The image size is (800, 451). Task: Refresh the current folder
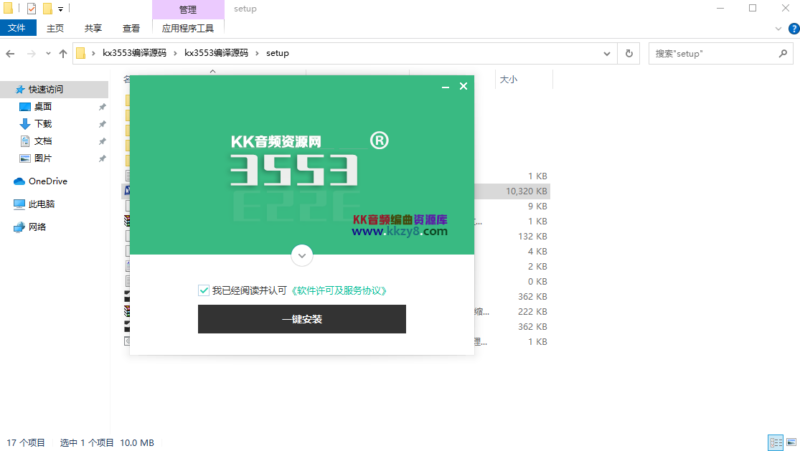click(629, 54)
